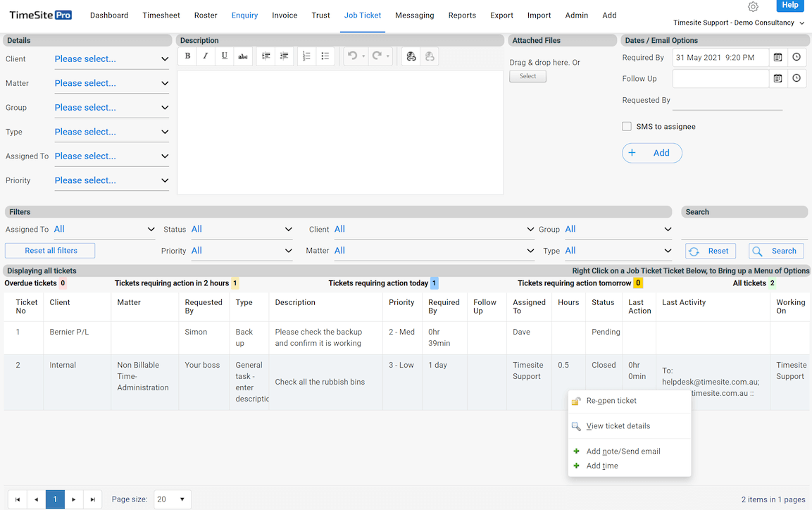Open time picker for Follow Up
812x510 pixels.
pos(797,79)
